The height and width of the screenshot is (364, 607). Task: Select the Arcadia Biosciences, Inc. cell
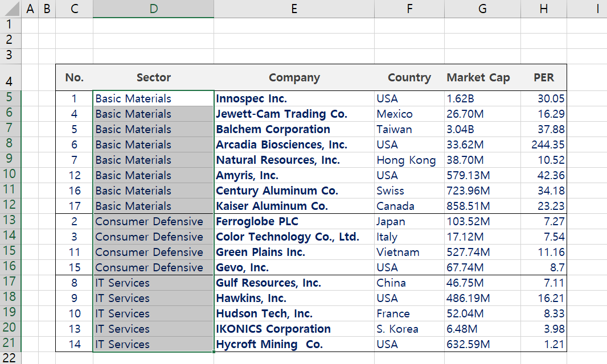click(x=294, y=144)
